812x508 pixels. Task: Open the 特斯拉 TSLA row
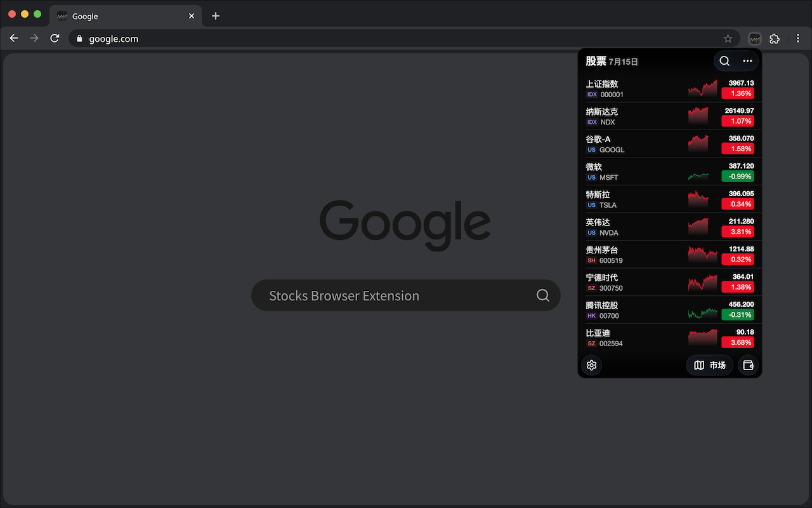coord(670,199)
